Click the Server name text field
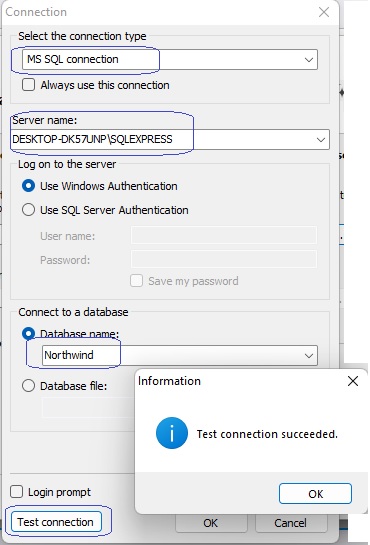The image size is (370, 545). coord(170,140)
